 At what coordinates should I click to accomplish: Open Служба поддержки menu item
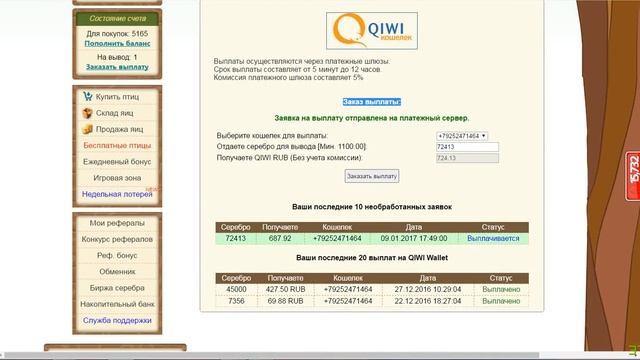point(117,320)
